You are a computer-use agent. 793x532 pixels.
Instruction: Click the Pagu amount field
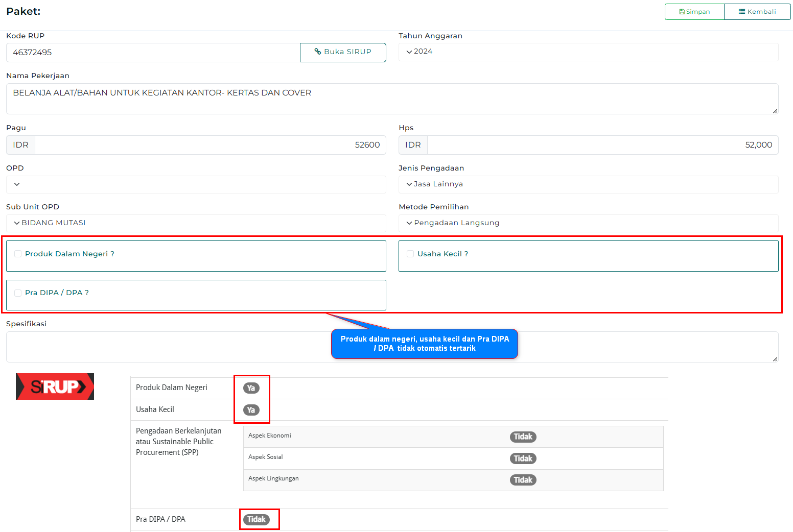tap(209, 145)
